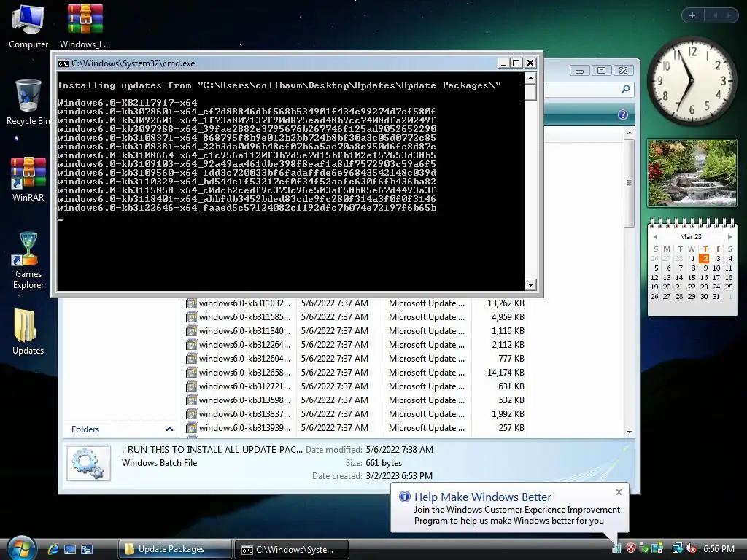Select the Games Explorer desktop shortcut

[28, 261]
